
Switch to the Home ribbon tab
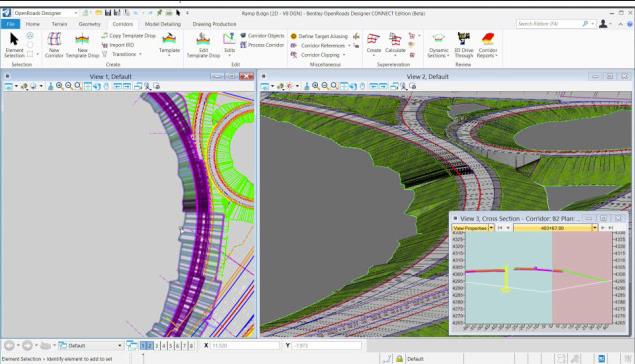(x=33, y=24)
